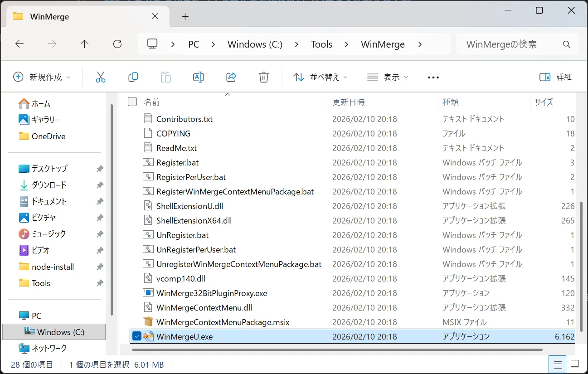Click the Refresh button in navigation bar
The height and width of the screenshot is (374, 588).
[117, 44]
